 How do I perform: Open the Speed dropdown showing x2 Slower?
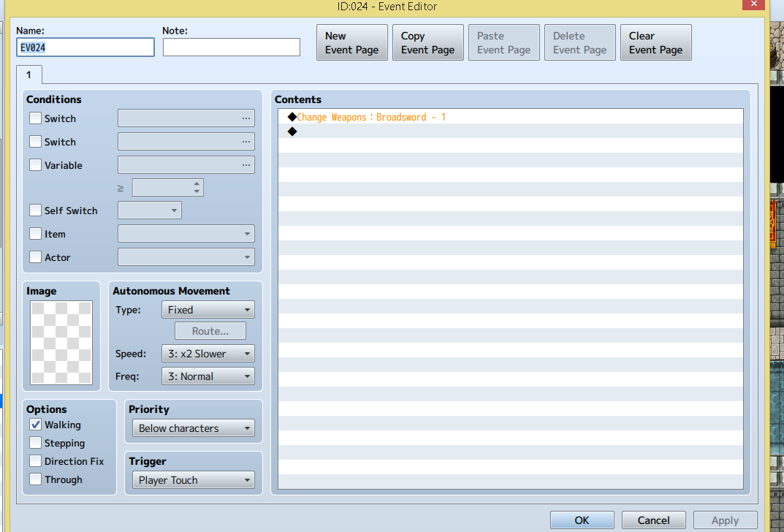tap(208, 354)
